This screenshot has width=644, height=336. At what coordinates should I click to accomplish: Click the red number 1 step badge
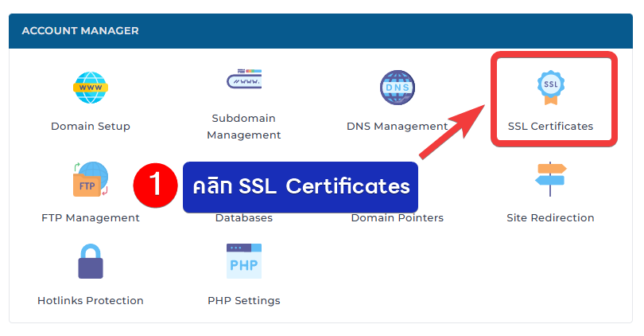click(155, 186)
